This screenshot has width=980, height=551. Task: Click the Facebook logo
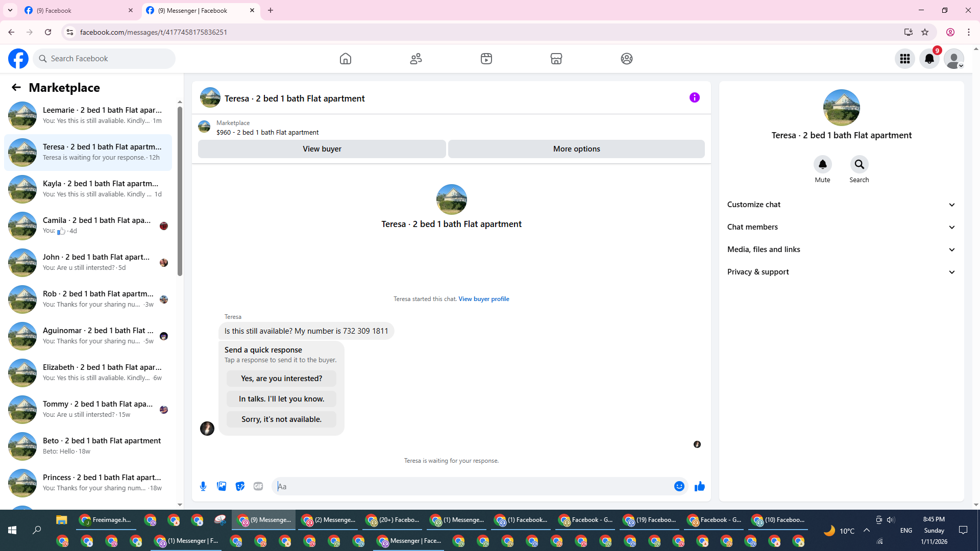click(18, 59)
